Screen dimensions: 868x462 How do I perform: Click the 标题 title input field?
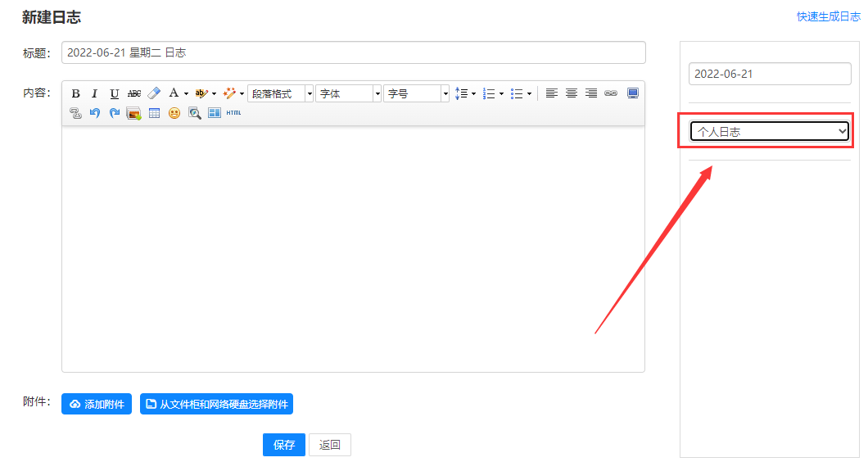(354, 52)
